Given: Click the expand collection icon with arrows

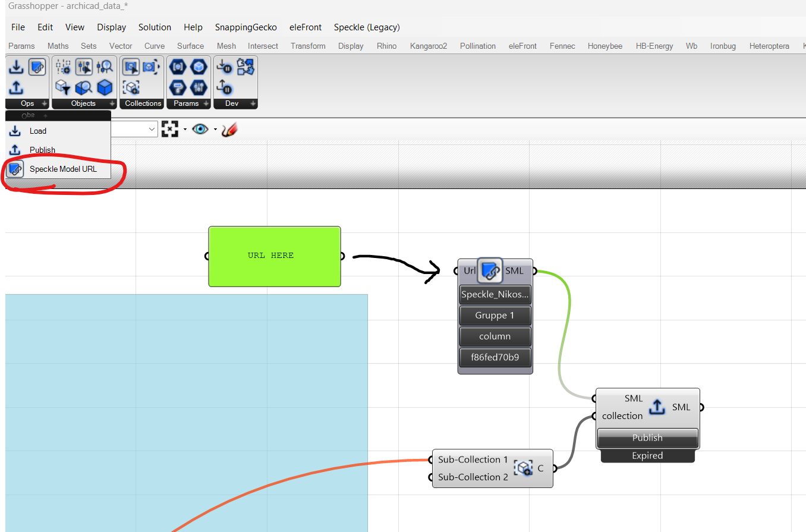Looking at the screenshot, I should pyautogui.click(x=152, y=67).
